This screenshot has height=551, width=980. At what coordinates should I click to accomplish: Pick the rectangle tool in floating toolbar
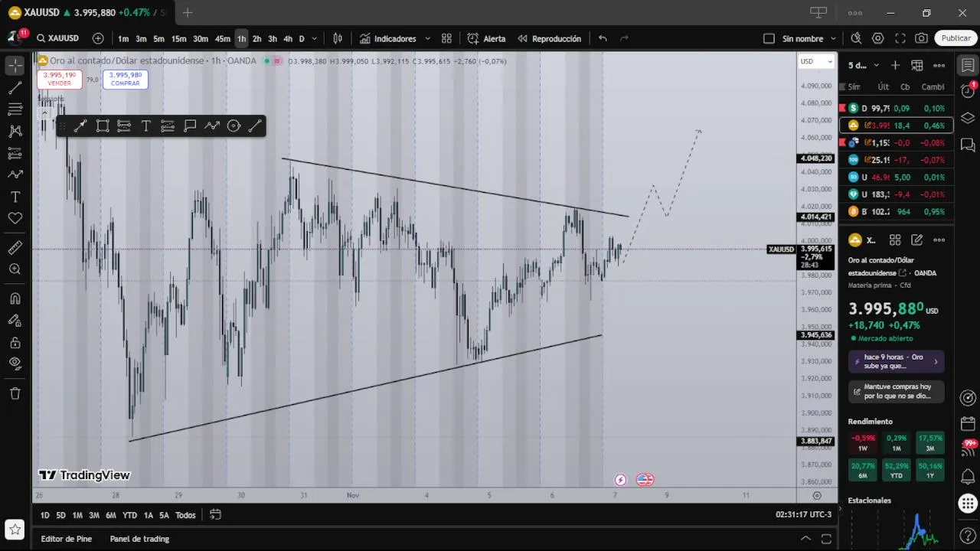(102, 126)
